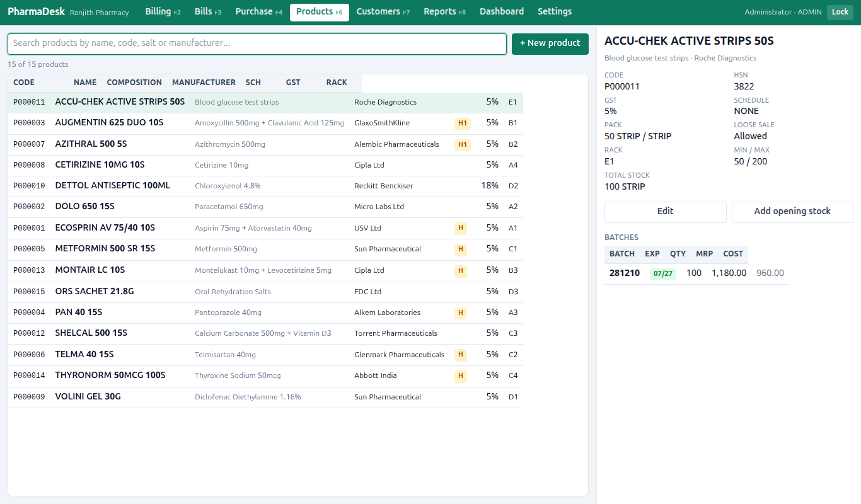Click the GST column header in product list
Viewport: 861px width, 504px height.
pos(293,83)
